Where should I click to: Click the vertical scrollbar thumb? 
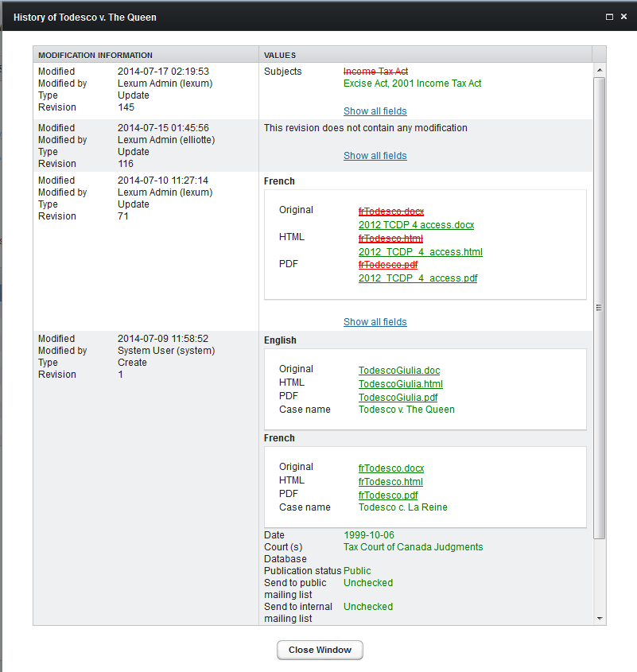click(x=600, y=308)
